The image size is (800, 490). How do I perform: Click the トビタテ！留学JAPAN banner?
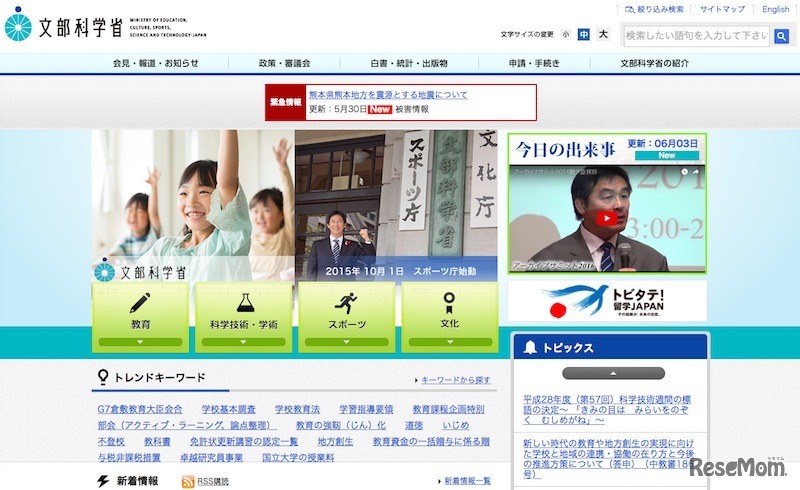607,301
